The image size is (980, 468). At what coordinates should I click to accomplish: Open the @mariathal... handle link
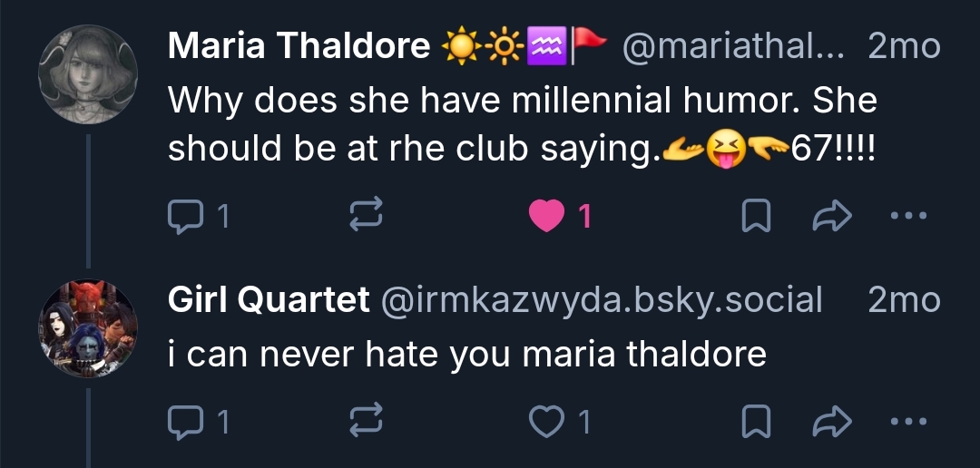(732, 45)
